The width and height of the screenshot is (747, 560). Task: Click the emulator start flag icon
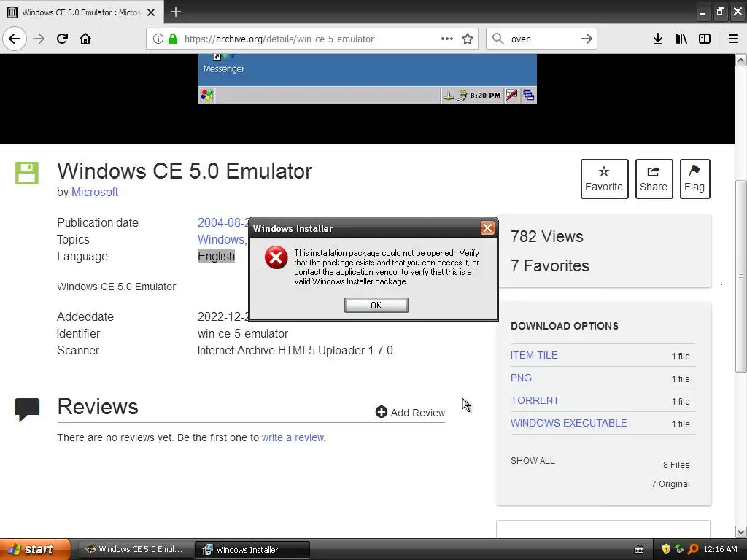coord(206,96)
